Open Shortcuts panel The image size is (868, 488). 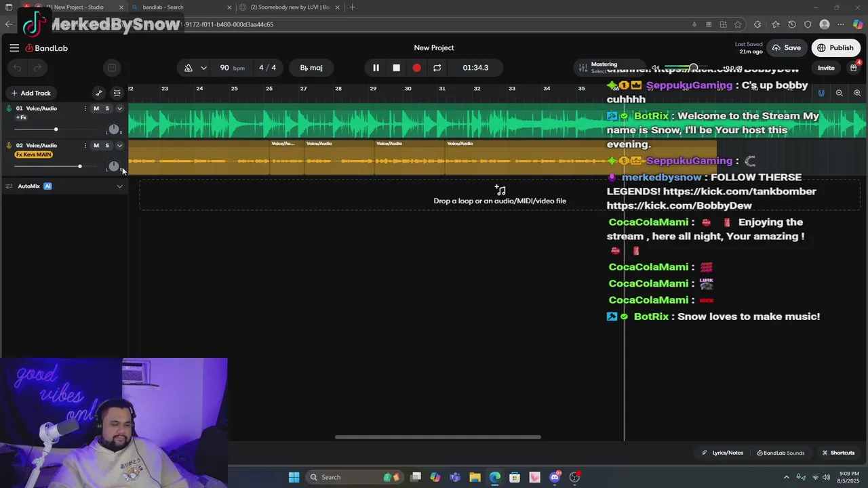click(x=838, y=453)
